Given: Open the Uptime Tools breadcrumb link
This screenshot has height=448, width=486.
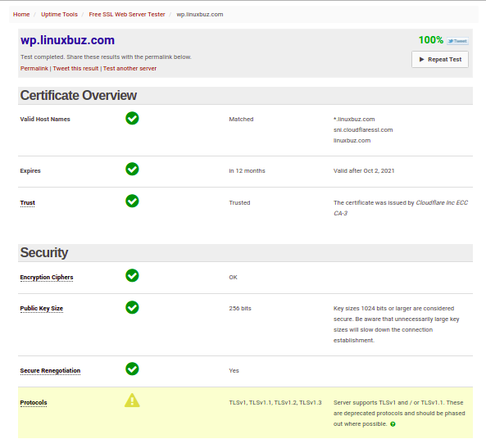Looking at the screenshot, I should 59,14.
